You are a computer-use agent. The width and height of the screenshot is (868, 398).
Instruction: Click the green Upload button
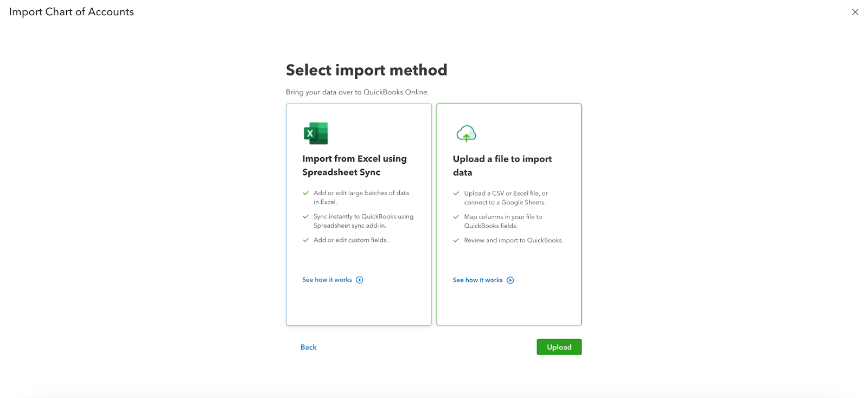pyautogui.click(x=559, y=347)
